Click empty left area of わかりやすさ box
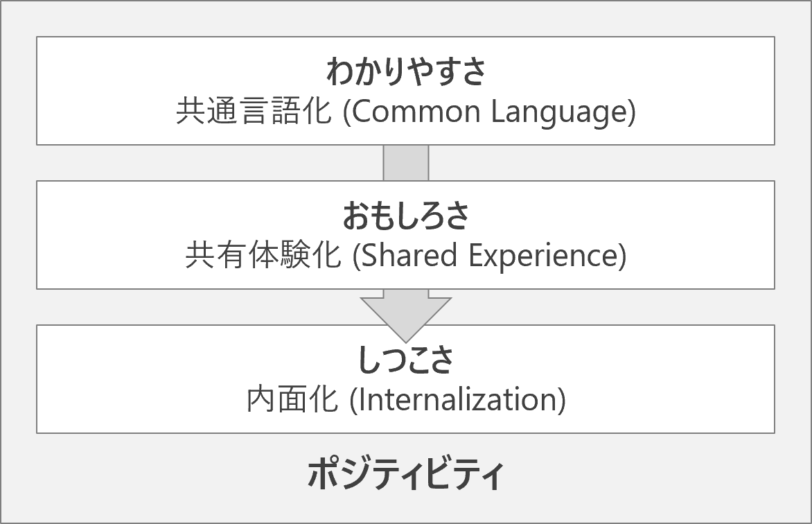This screenshot has height=524, width=812. (103, 91)
